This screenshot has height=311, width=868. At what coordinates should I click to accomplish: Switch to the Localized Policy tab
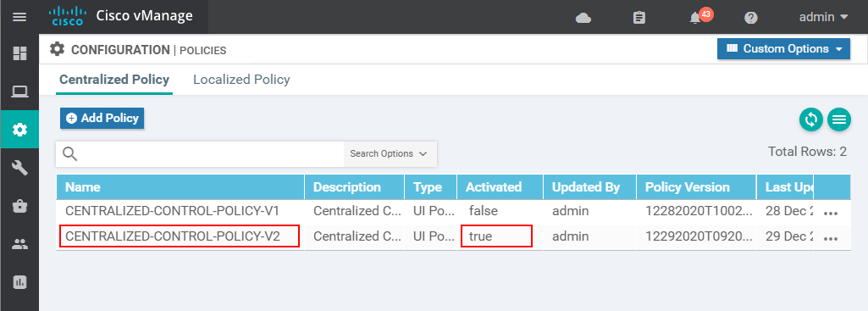pos(241,80)
